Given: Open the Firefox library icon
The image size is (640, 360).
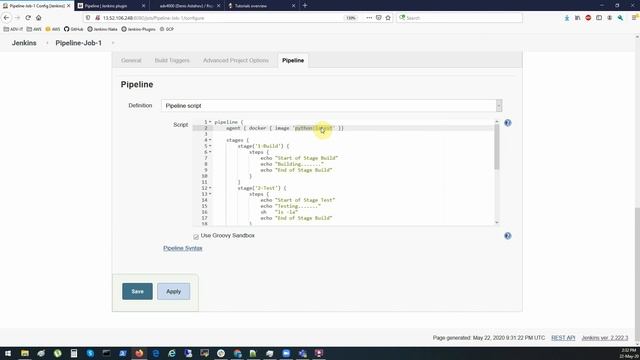Looking at the screenshot, I should pos(578,18).
